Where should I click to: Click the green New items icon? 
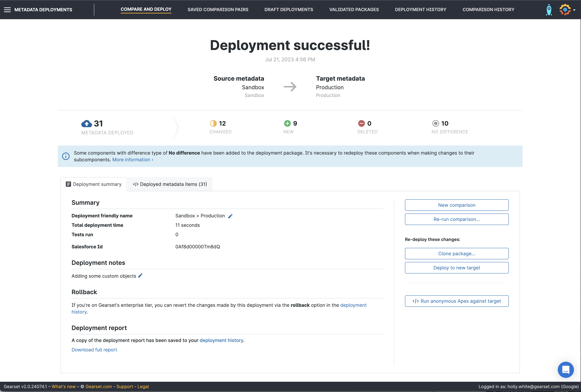287,123
